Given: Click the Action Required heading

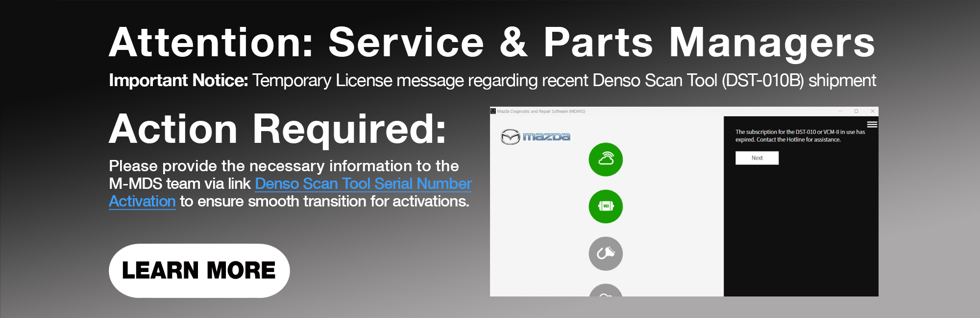Looking at the screenshot, I should [277, 129].
